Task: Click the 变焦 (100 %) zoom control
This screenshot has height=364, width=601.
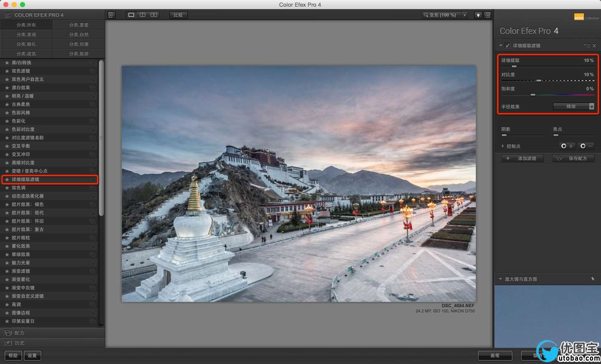Action: 442,15
